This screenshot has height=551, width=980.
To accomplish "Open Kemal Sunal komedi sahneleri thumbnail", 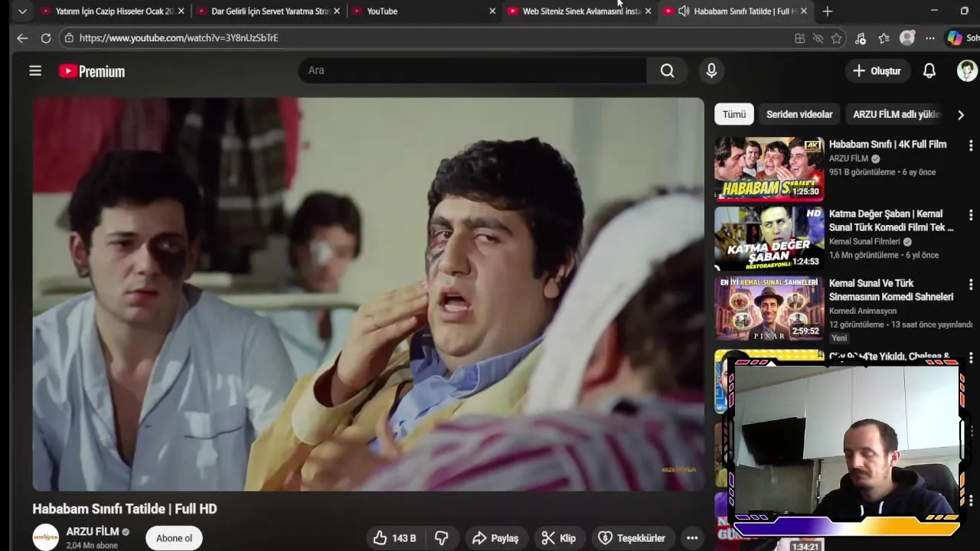I will click(769, 308).
